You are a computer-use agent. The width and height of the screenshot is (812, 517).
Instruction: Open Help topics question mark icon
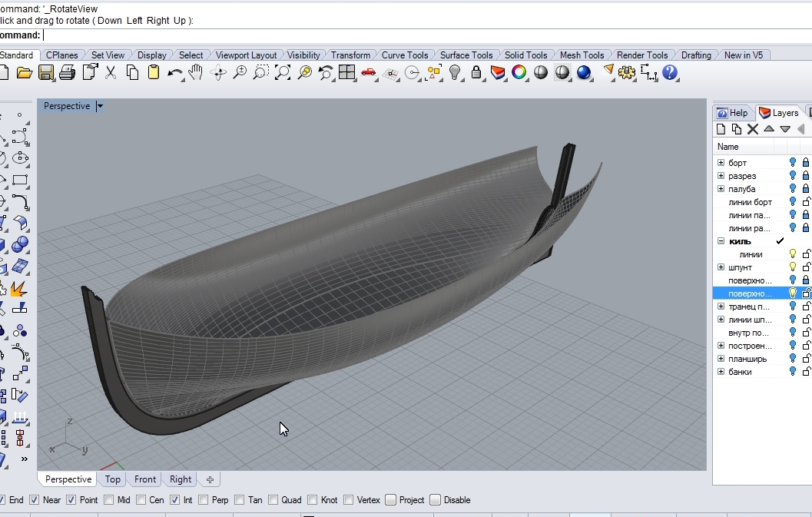tap(670, 73)
